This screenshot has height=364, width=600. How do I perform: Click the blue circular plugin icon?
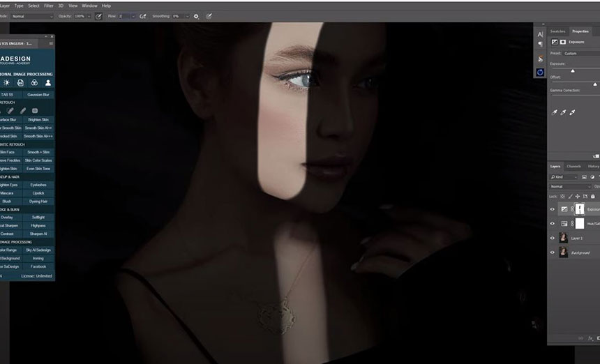pos(540,73)
